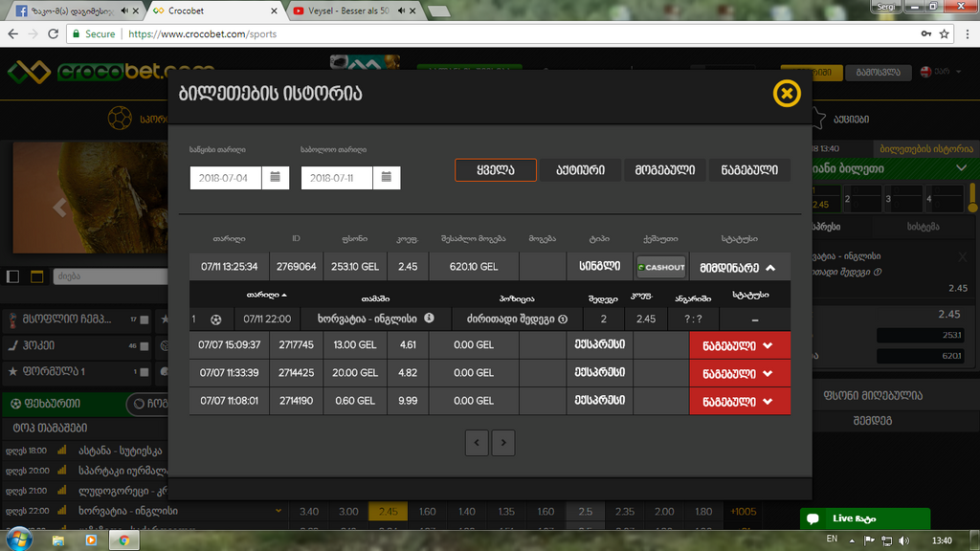This screenshot has height=551, width=980.
Task: Toggle checkbox for მსოფლიო ჩემპ... category
Action: pos(145,320)
